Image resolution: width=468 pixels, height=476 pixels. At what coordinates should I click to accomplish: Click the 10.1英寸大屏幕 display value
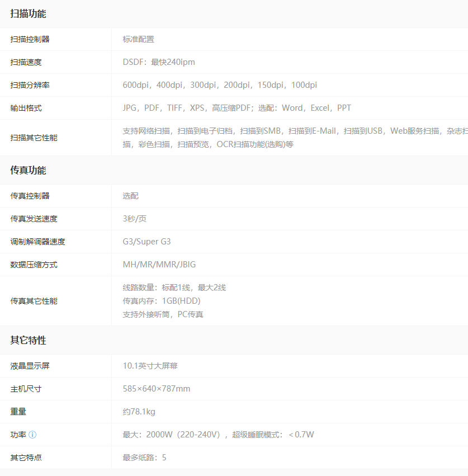click(150, 366)
